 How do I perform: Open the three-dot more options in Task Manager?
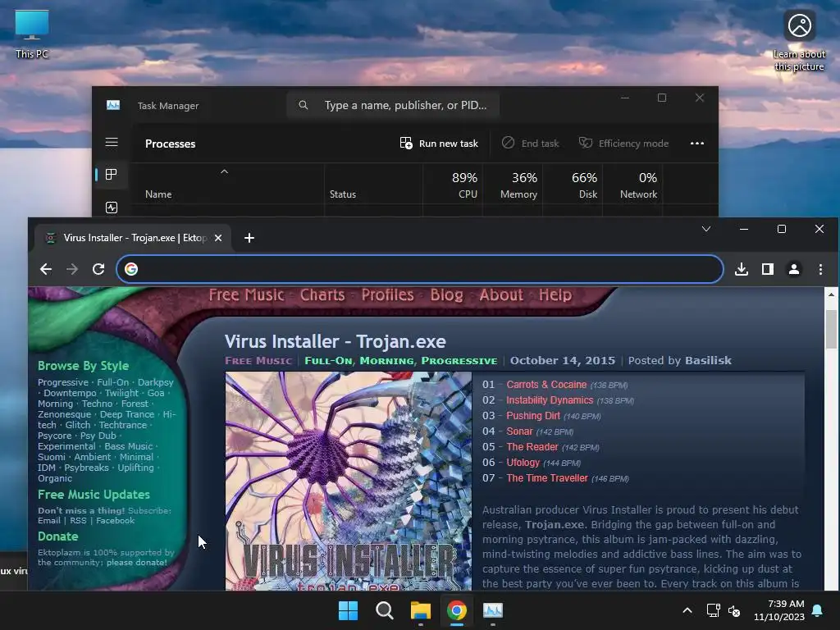(x=697, y=143)
